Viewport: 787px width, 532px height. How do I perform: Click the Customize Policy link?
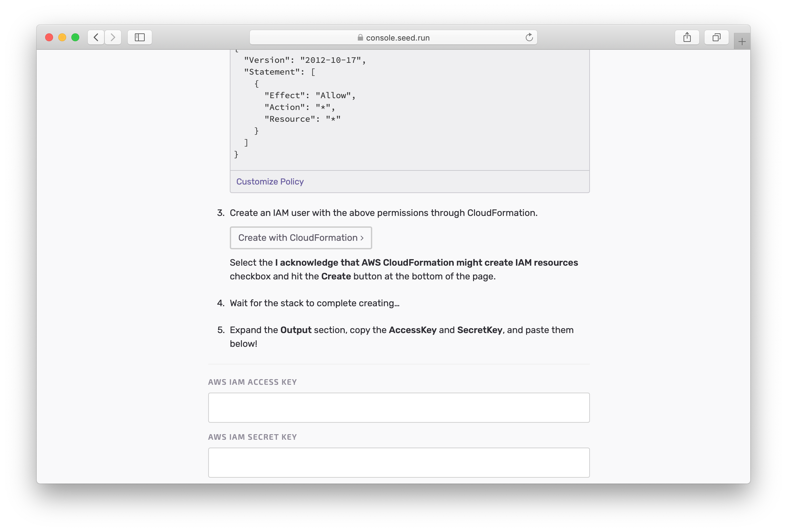[269, 182]
